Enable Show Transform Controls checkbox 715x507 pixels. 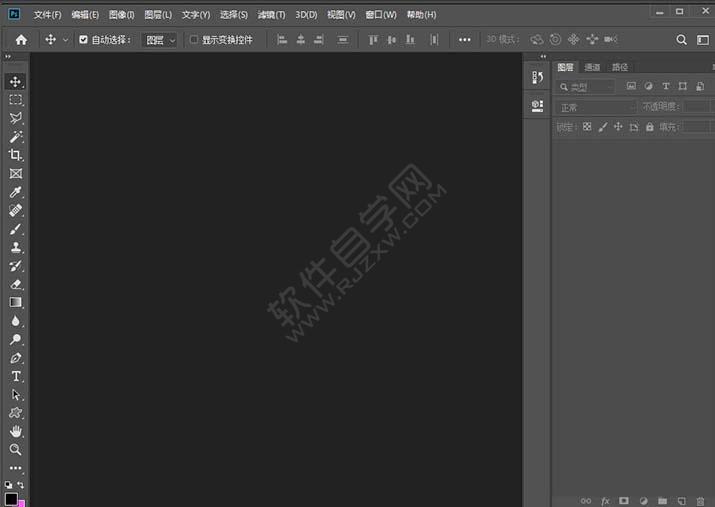(194, 40)
